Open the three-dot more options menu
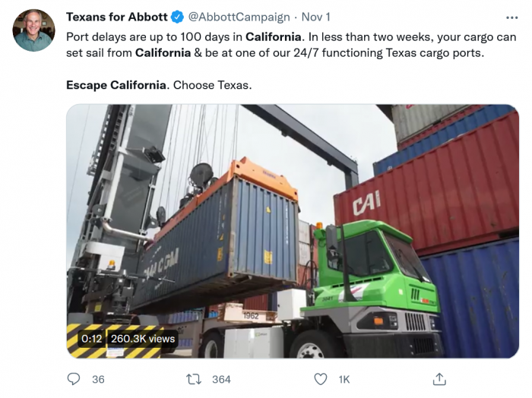Image resolution: width=532 pixels, height=398 pixels. [x=511, y=17]
